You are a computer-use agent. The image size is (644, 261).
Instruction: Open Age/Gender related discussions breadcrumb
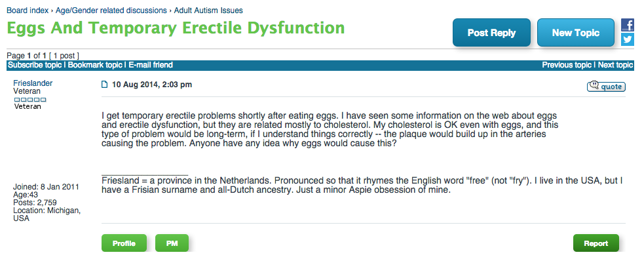[111, 10]
